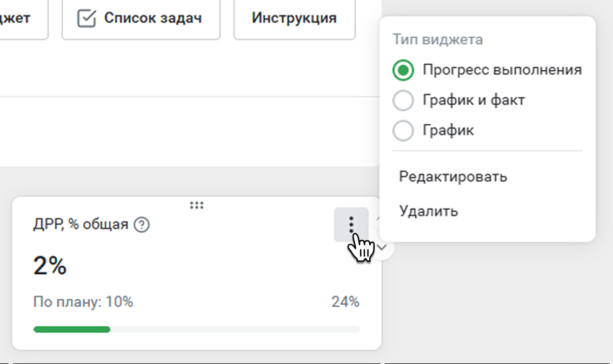Choose the График и факт radio option
The width and height of the screenshot is (613, 364).
[404, 100]
